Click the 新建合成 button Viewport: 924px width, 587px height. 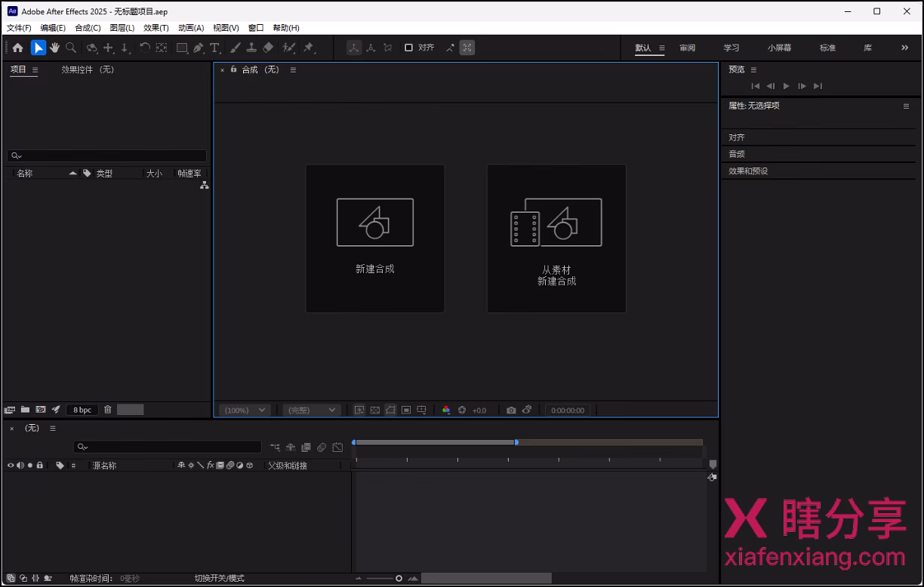[374, 238]
